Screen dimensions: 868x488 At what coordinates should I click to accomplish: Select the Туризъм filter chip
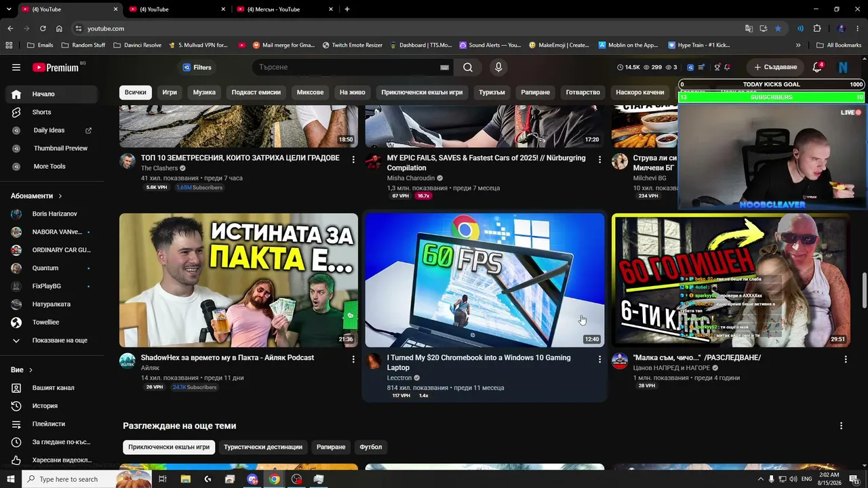pos(492,92)
